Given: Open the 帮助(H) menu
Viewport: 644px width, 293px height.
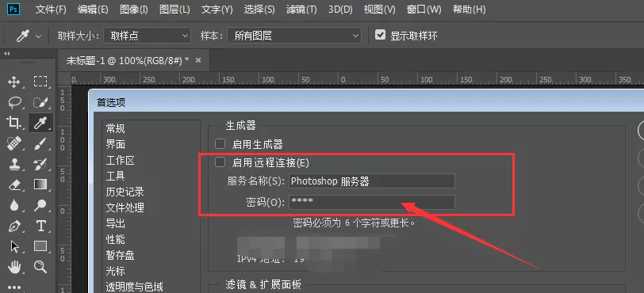Looking at the screenshot, I should [x=469, y=10].
